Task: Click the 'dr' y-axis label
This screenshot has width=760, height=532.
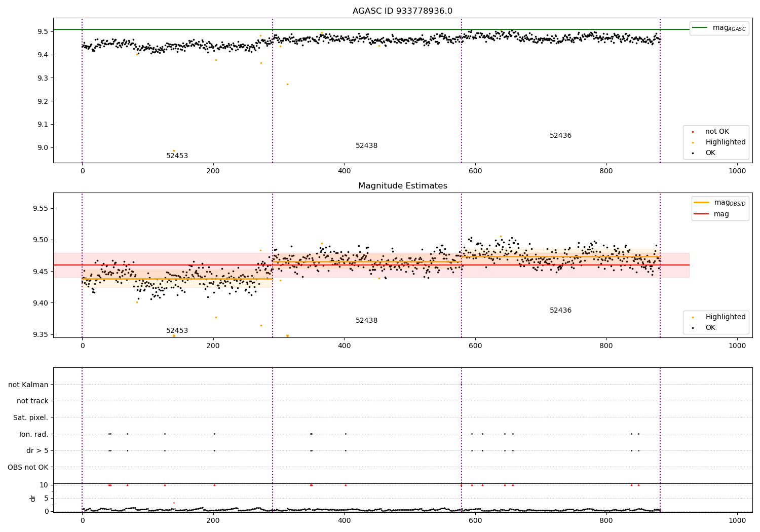Action: 33,498
